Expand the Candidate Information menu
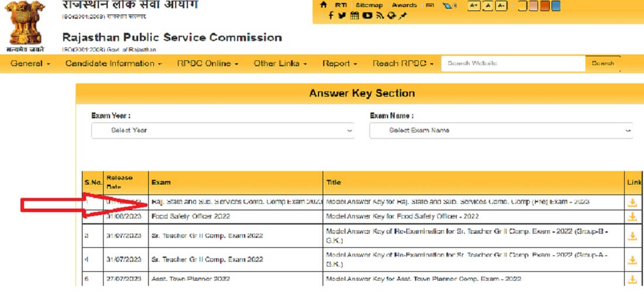Image resolution: width=644 pixels, height=307 pixels. tap(114, 64)
